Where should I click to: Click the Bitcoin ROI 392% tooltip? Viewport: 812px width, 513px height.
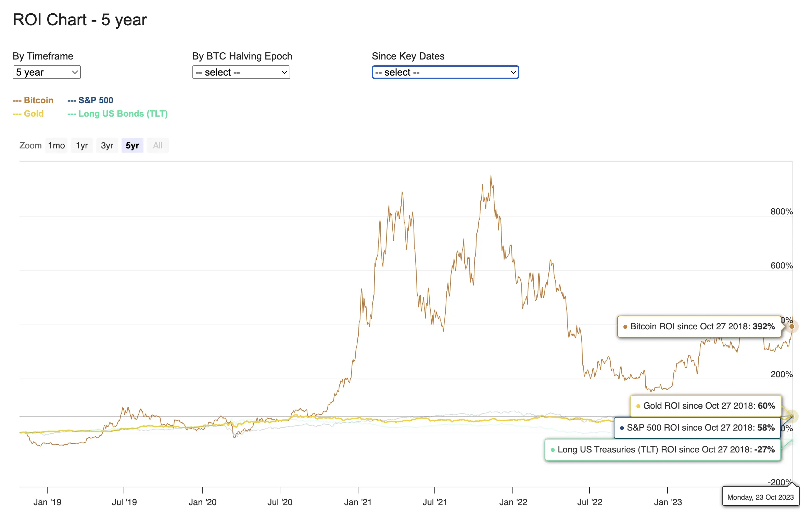pos(699,326)
